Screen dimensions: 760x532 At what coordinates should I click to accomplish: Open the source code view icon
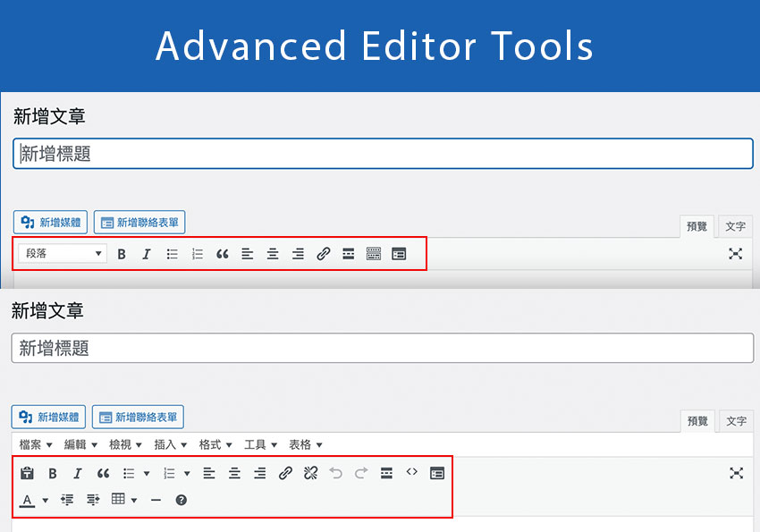tap(412, 472)
